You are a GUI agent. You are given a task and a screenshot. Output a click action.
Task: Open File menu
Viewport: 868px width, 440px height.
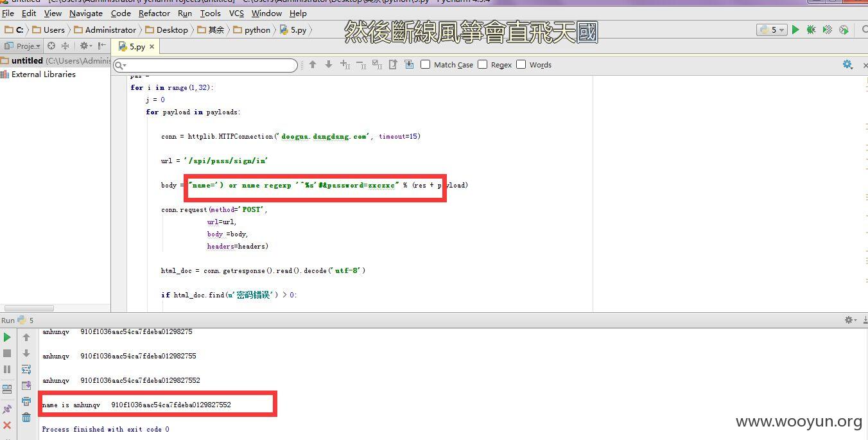click(8, 13)
